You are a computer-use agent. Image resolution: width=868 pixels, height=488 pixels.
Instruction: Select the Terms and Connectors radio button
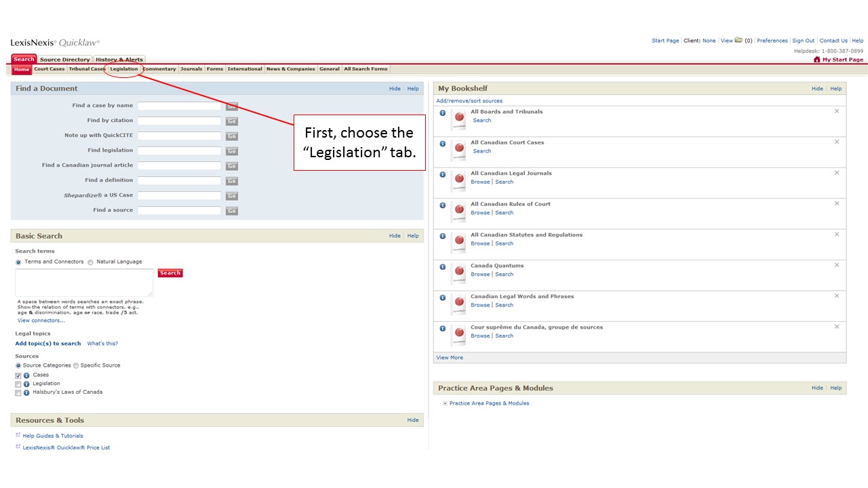point(18,262)
